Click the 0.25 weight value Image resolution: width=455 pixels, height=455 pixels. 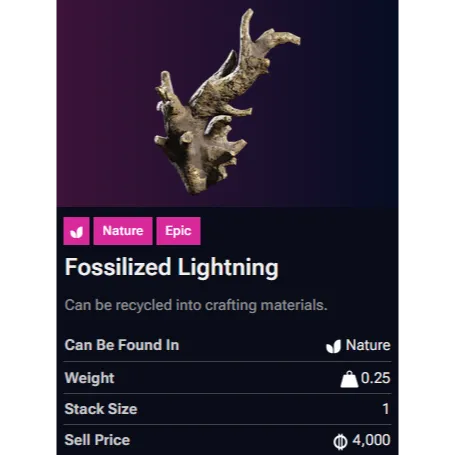tap(376, 378)
